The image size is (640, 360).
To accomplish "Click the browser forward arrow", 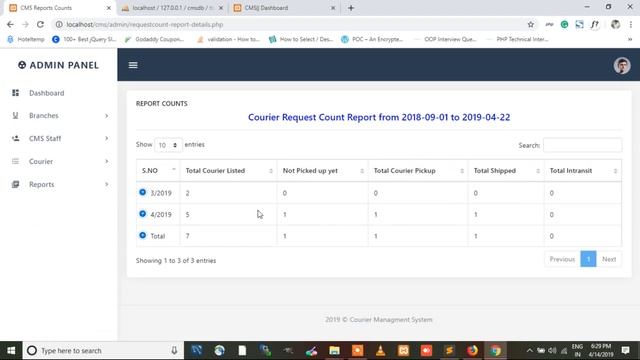I will pyautogui.click(x=25, y=24).
